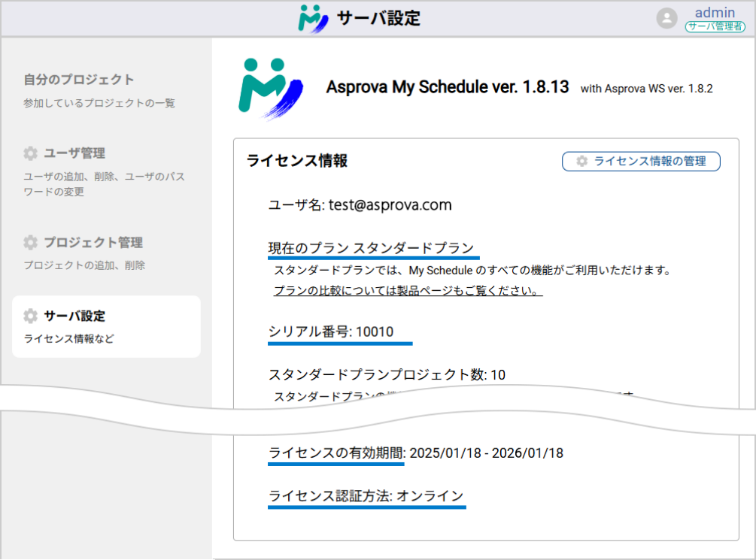The image size is (756, 560).
Task: Click with Asprova WS ver. 1.8.2 text
Action: [x=647, y=89]
